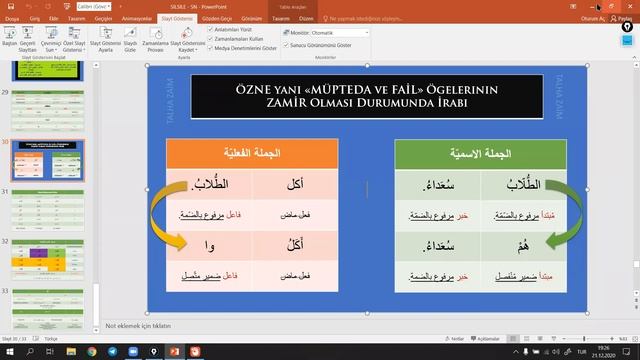Click the black lightbulb icon at the ribbon's right
This screenshot has height=360, width=640.
(627, 27)
